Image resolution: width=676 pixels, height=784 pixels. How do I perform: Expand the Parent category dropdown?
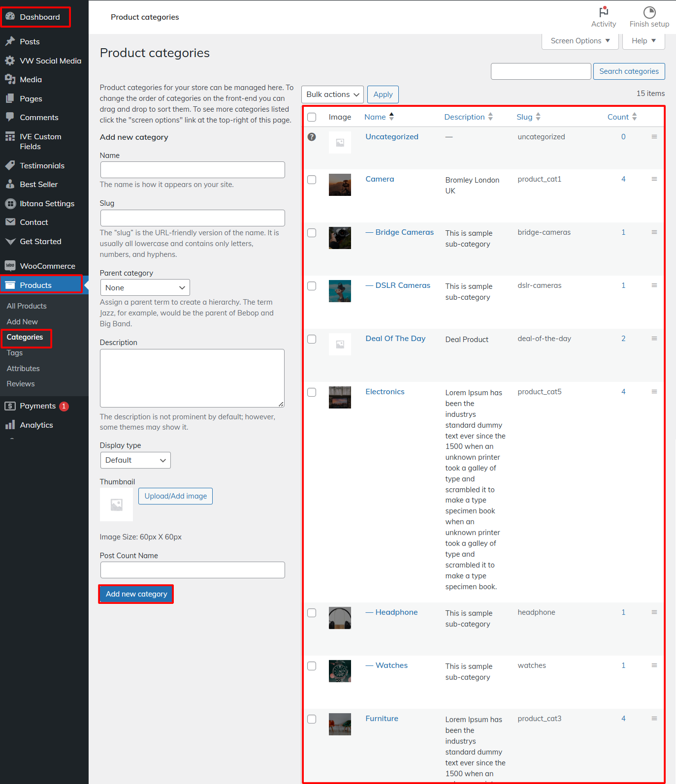[x=145, y=287]
